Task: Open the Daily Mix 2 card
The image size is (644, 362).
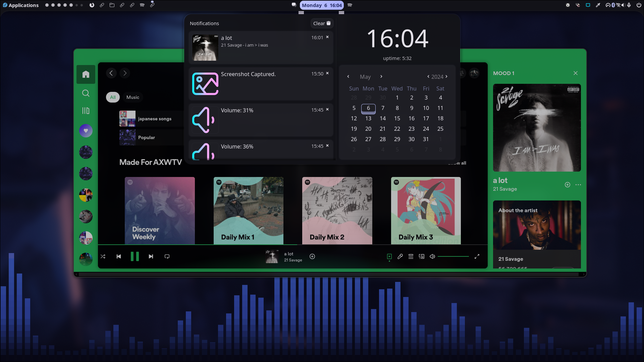Action: pos(337,210)
